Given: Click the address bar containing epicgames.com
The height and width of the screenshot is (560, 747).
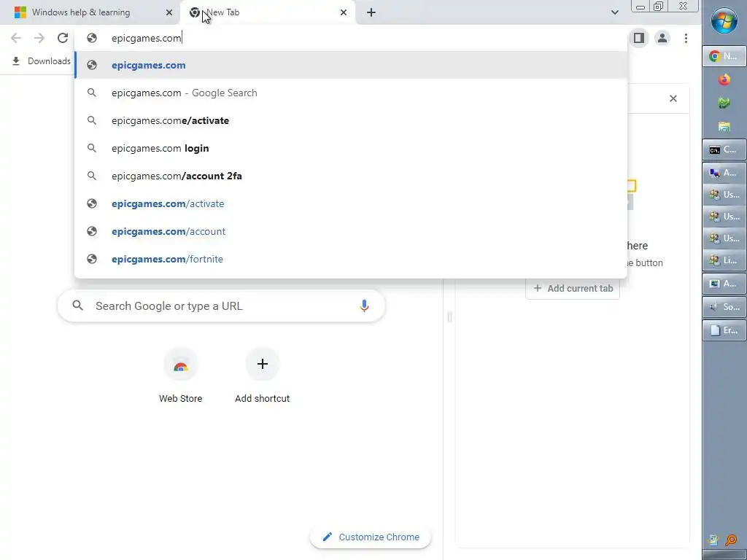Looking at the screenshot, I should coord(351,38).
